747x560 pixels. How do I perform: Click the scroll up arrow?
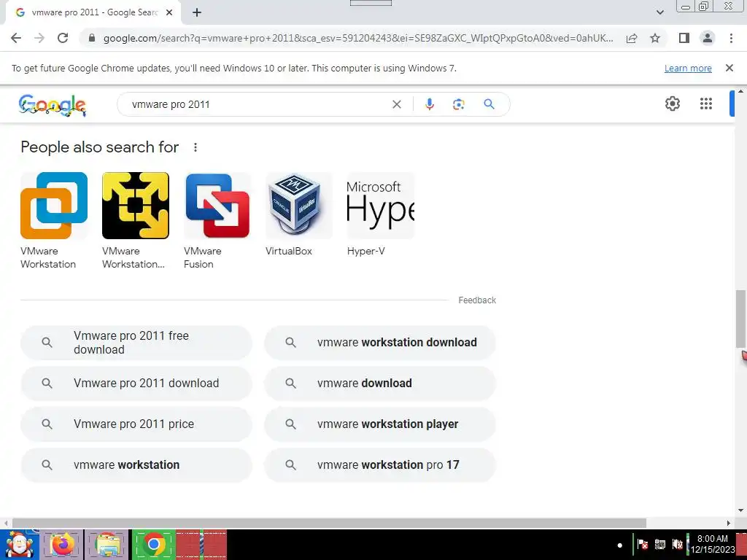tap(740, 91)
